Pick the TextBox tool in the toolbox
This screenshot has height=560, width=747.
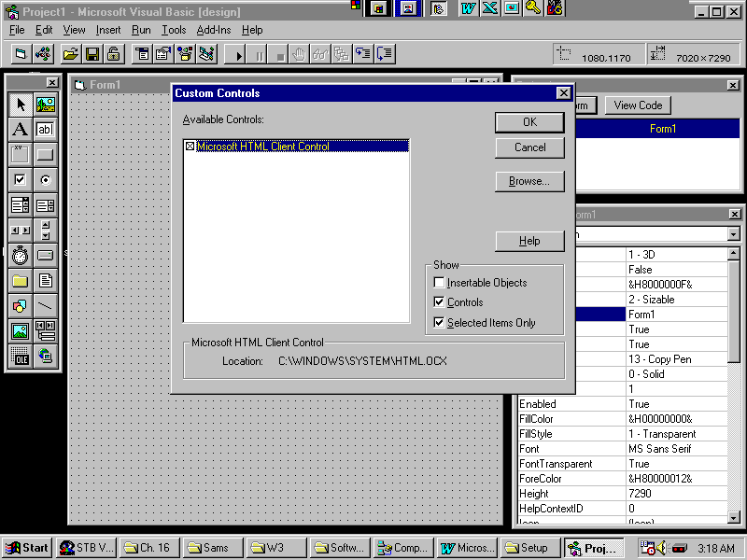tap(45, 129)
